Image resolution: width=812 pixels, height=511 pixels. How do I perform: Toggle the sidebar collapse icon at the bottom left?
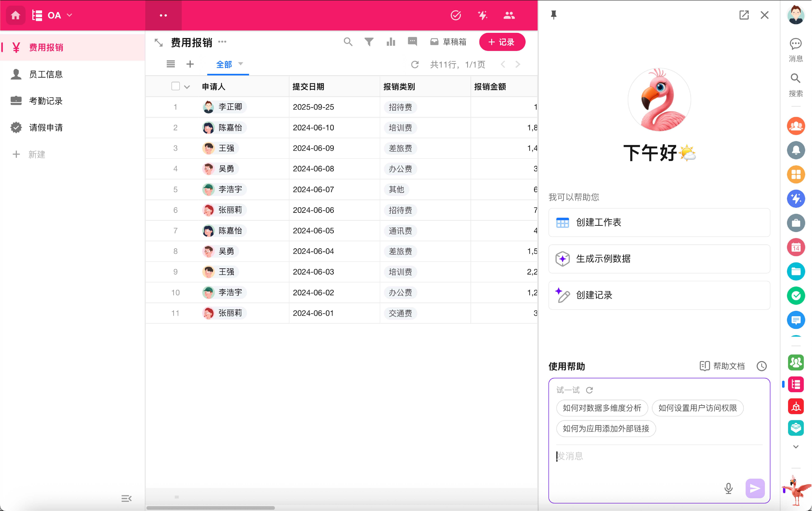coord(126,499)
